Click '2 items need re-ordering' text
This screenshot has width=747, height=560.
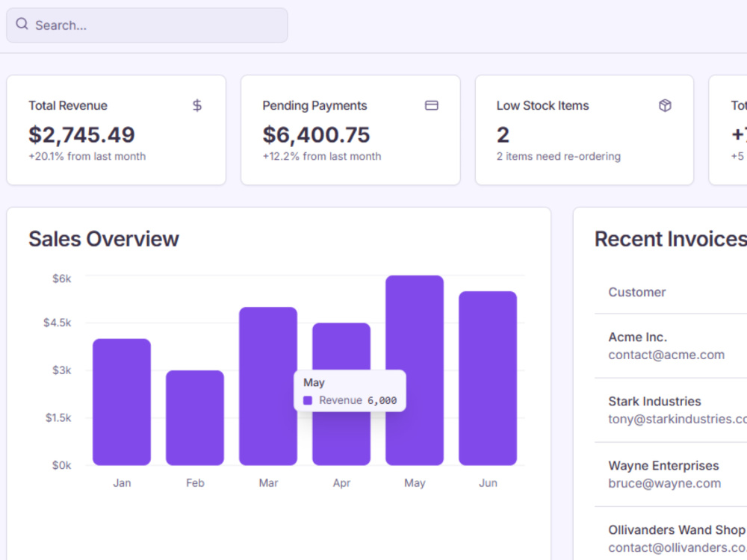559,156
